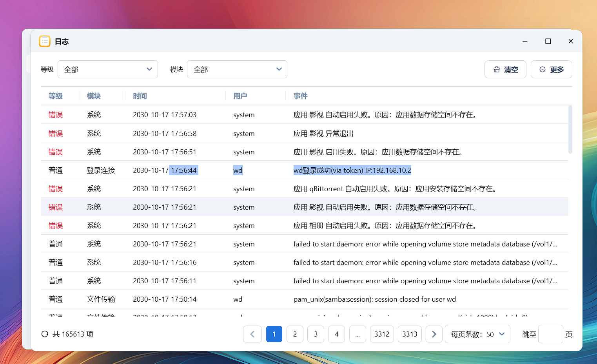Close the 日志 window
Image resolution: width=597 pixels, height=364 pixels.
tap(571, 41)
